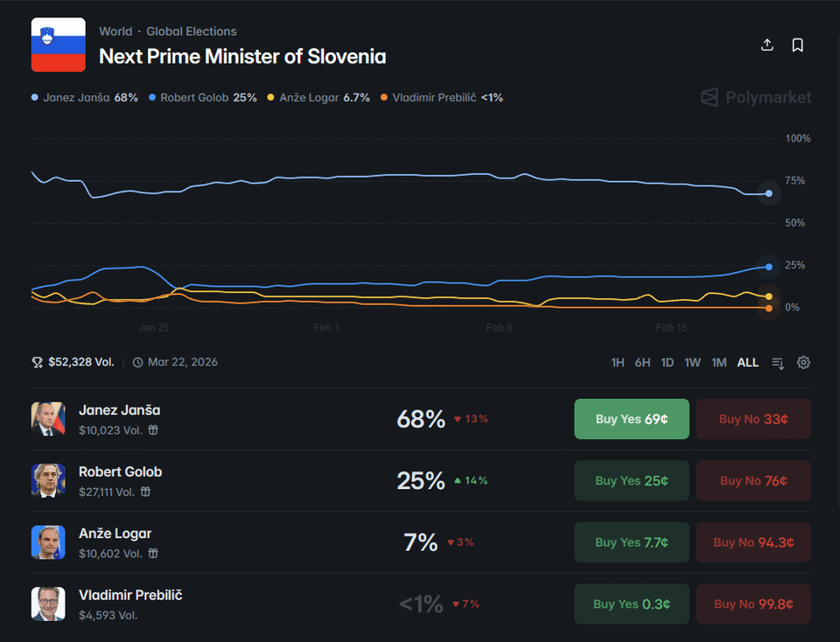Viewport: 840px width, 642px height.
Task: Click Vladimir Prebilič's profile thumbnail
Action: (48, 604)
